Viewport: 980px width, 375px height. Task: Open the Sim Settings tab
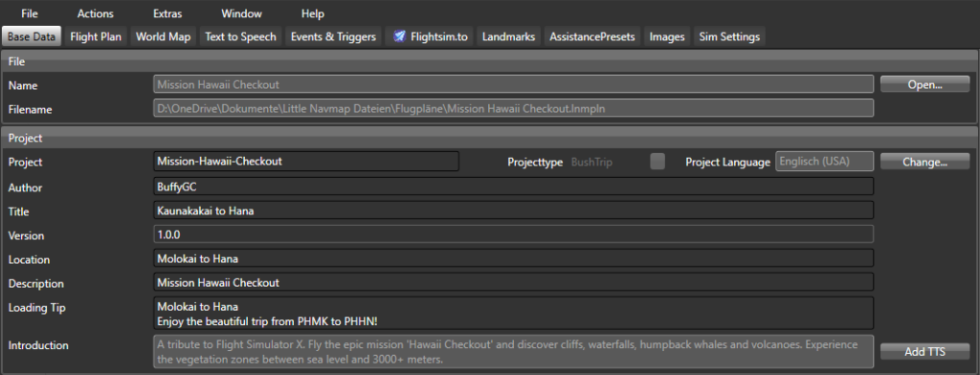coord(729,37)
